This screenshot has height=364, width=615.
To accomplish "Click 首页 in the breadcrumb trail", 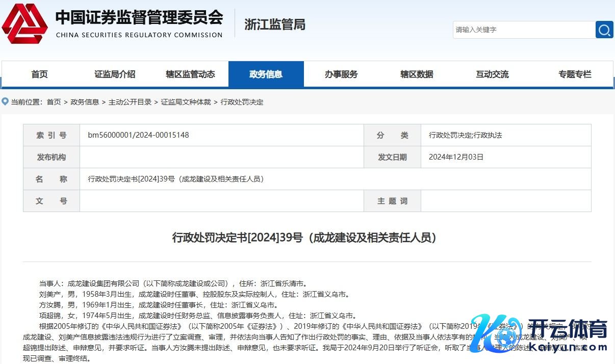I will click(54, 102).
